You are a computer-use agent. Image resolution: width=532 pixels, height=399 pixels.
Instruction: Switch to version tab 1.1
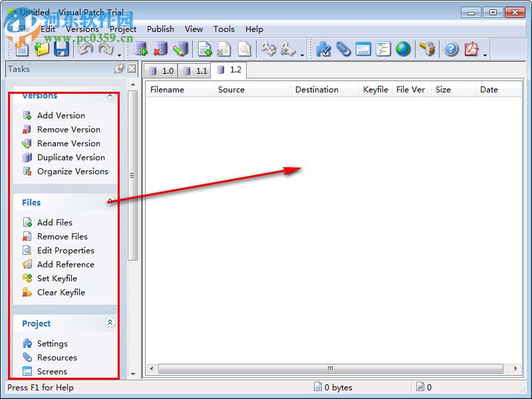coord(195,71)
